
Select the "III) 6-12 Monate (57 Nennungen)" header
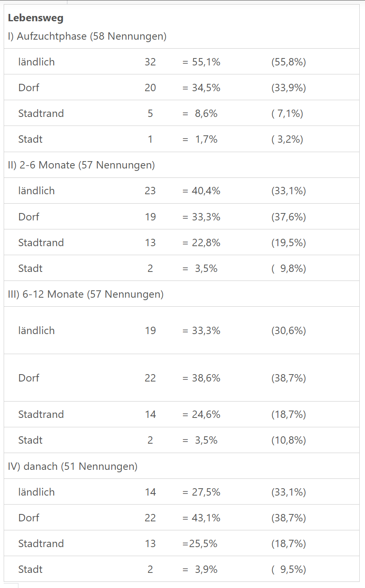[x=86, y=294]
